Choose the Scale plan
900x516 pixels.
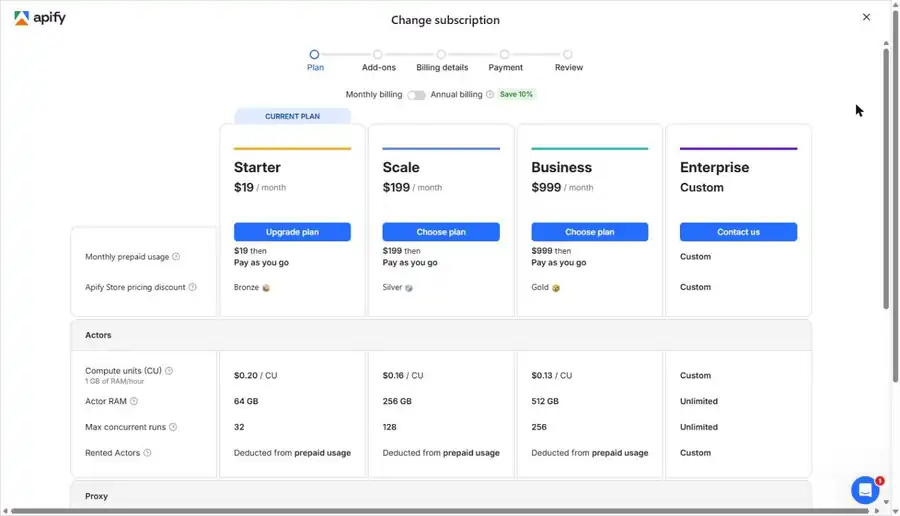pyautogui.click(x=441, y=232)
